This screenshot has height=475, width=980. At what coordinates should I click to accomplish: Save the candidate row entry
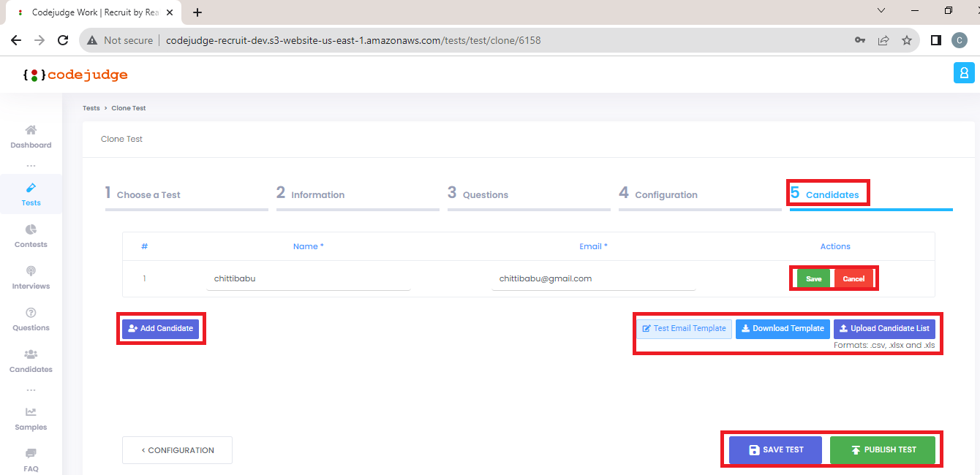point(814,278)
